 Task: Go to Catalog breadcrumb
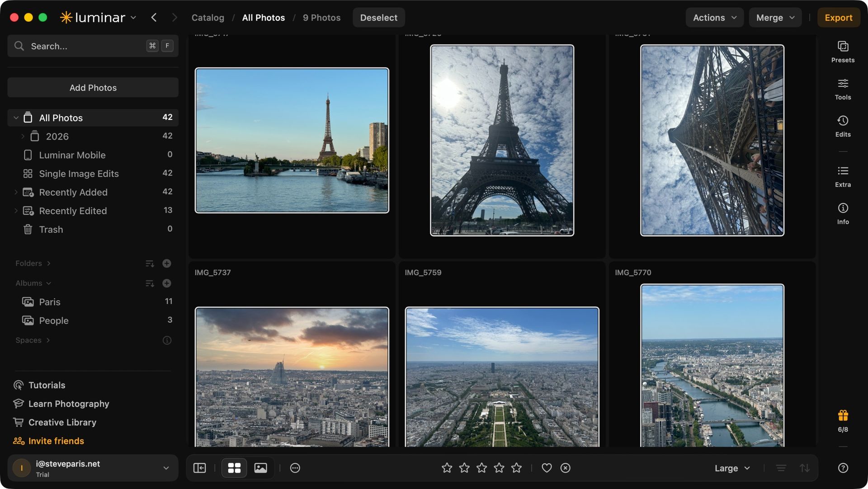coord(208,18)
